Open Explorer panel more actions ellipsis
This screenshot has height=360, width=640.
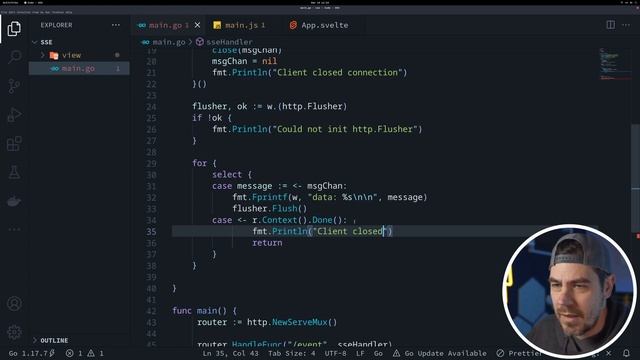pos(116,25)
